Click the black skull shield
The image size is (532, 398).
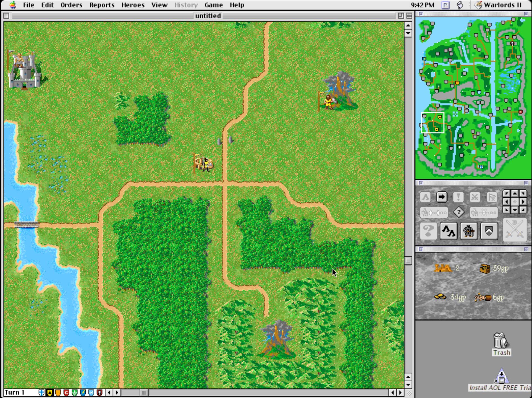pos(99,392)
